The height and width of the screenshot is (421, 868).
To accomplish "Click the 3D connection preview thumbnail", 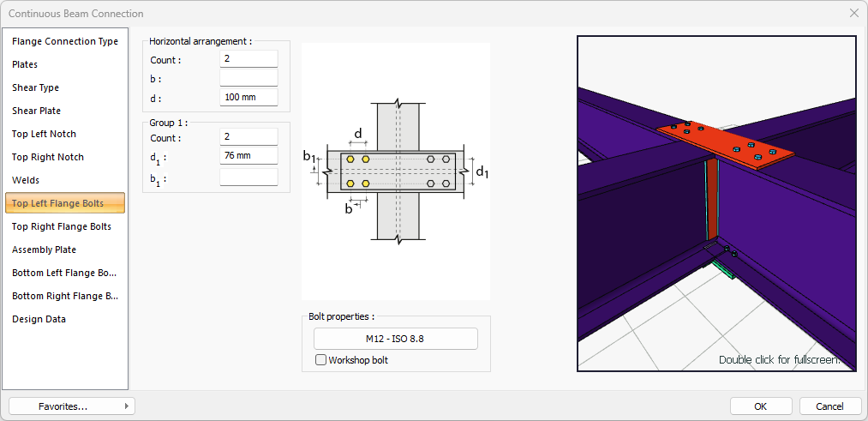I will (716, 203).
